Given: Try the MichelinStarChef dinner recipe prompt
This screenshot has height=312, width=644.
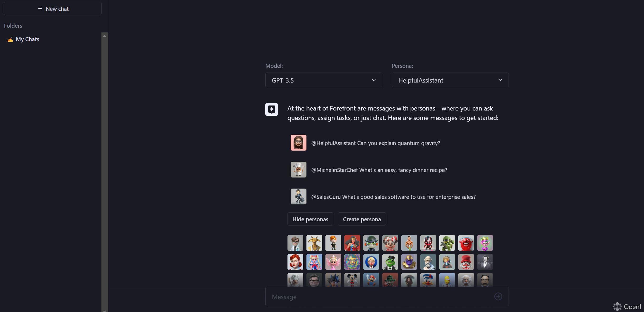Looking at the screenshot, I should 379,170.
